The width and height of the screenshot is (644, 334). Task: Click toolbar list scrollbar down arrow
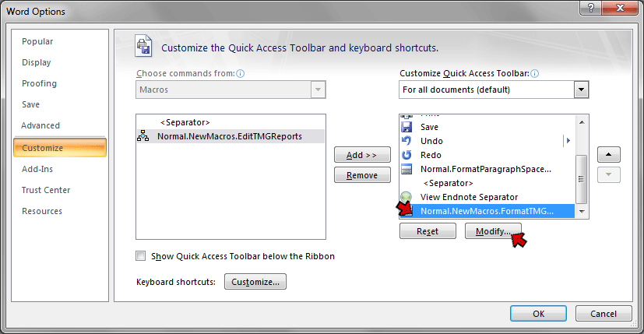coord(582,211)
